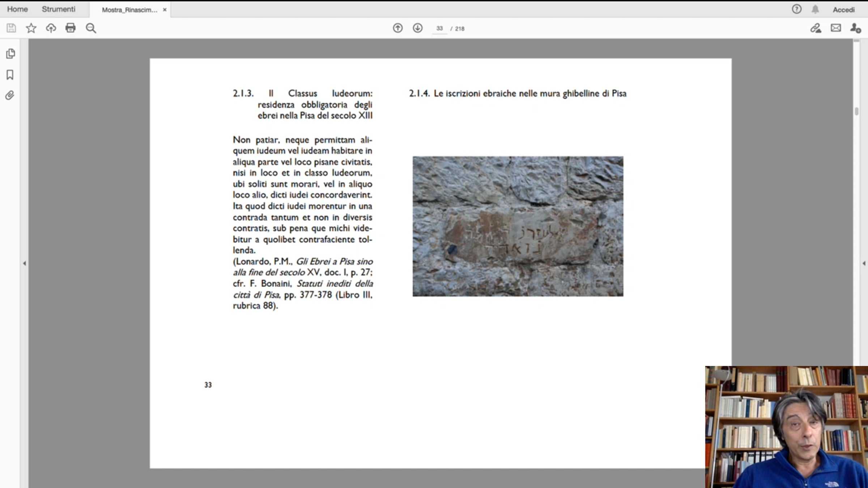This screenshot has height=488, width=868.
Task: Open the attachments paperclip panel
Action: coord(10,95)
